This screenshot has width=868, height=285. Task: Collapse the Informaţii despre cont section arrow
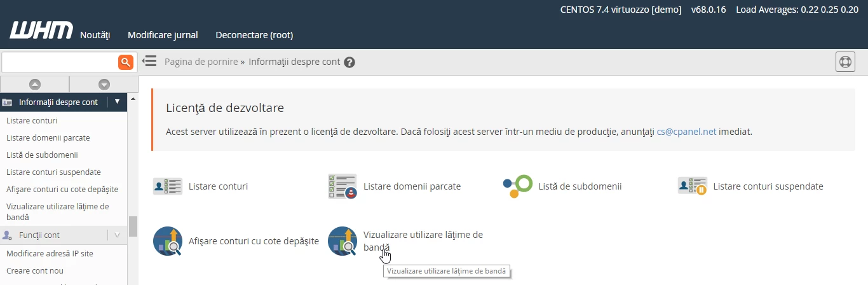click(x=117, y=102)
